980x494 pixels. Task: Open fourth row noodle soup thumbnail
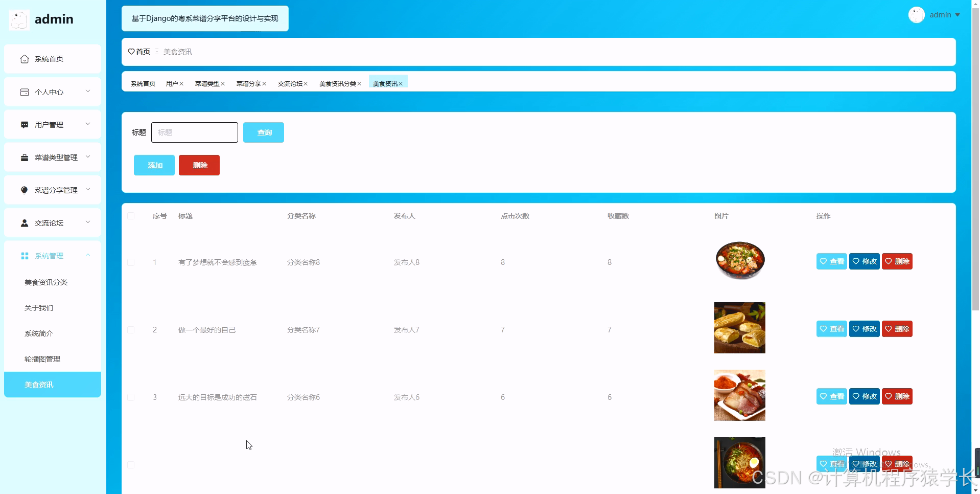(740, 463)
